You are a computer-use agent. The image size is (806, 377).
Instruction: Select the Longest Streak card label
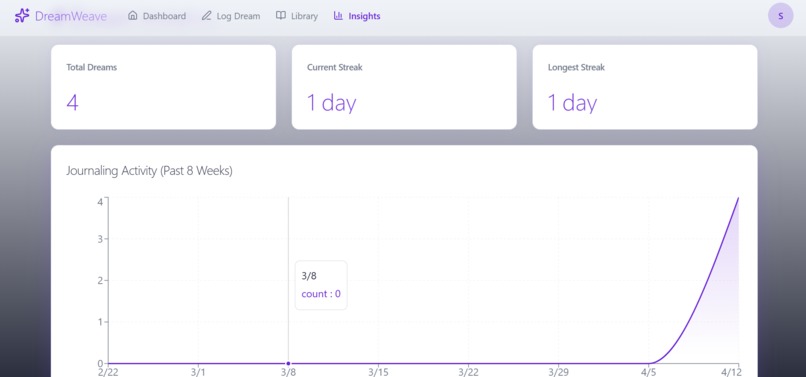576,67
